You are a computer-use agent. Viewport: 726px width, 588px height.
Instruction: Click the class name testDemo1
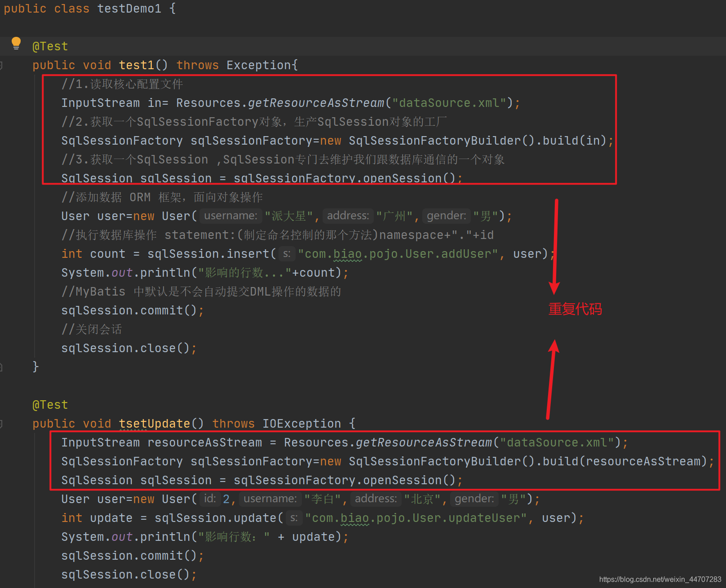point(129,9)
